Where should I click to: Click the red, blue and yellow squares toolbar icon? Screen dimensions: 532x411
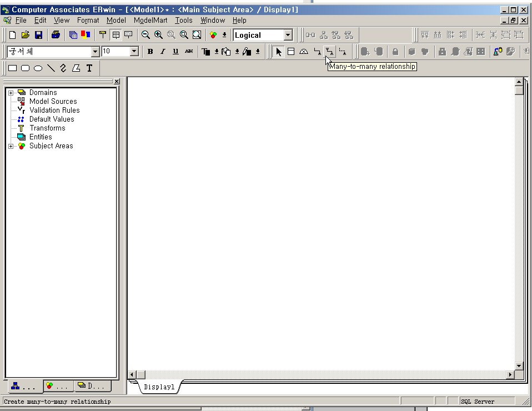[86, 35]
